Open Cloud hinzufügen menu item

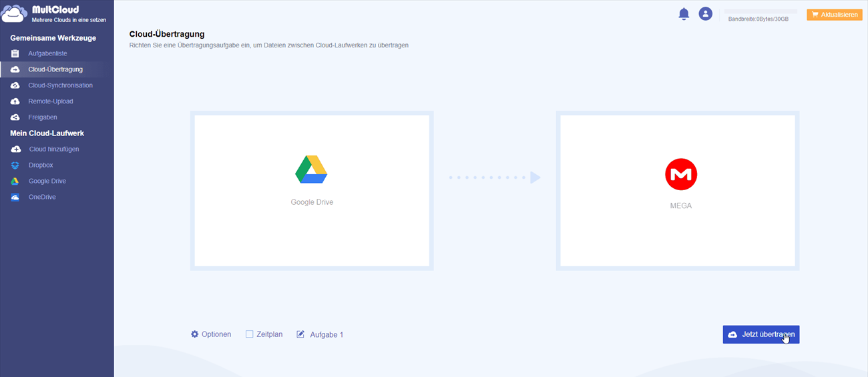(54, 149)
